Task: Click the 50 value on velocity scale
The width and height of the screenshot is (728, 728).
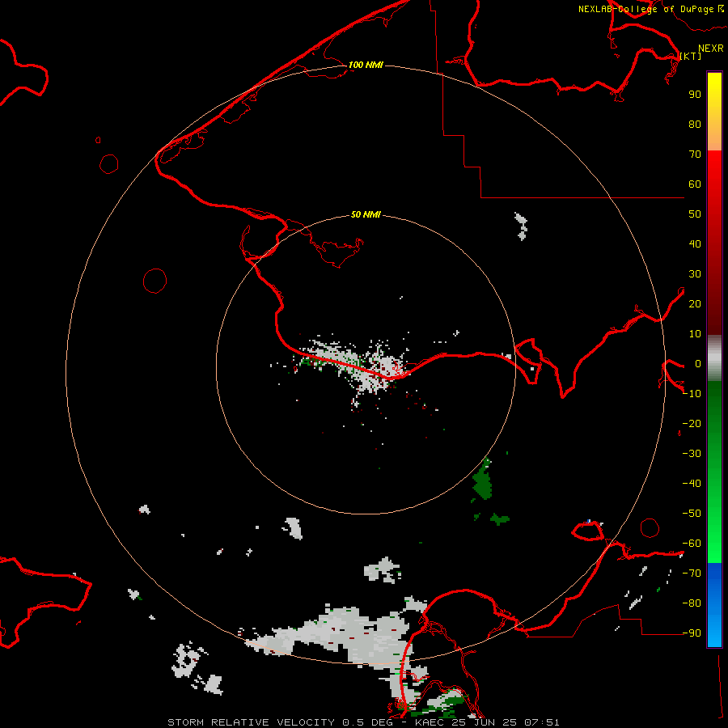Action: coord(695,214)
